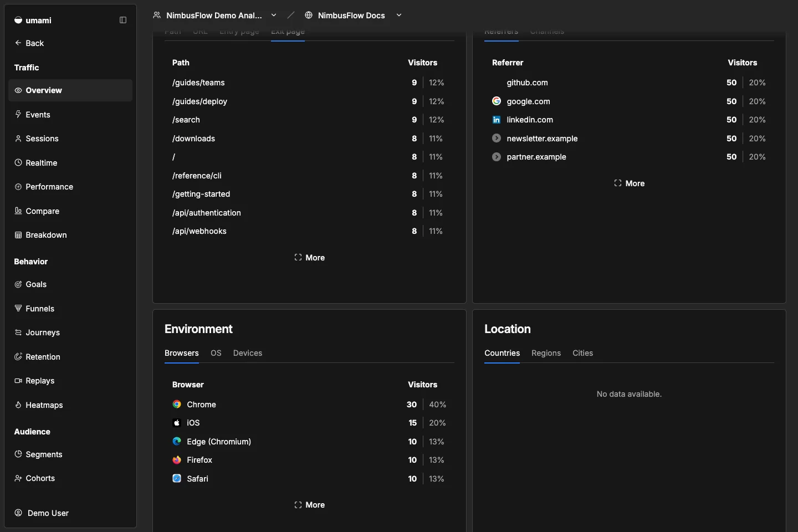The width and height of the screenshot is (798, 532).
Task: Open the /api/webhooks path link
Action: click(x=199, y=231)
